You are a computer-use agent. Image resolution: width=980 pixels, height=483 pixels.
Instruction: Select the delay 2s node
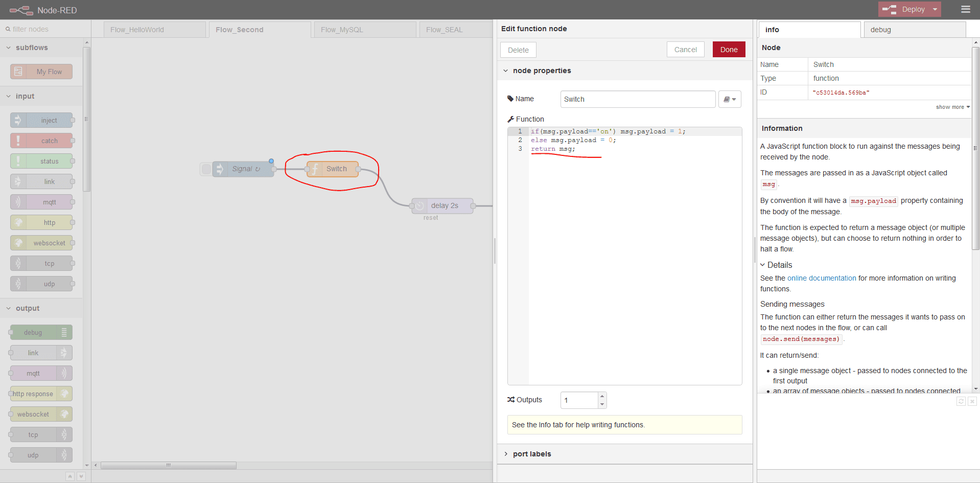tap(442, 206)
